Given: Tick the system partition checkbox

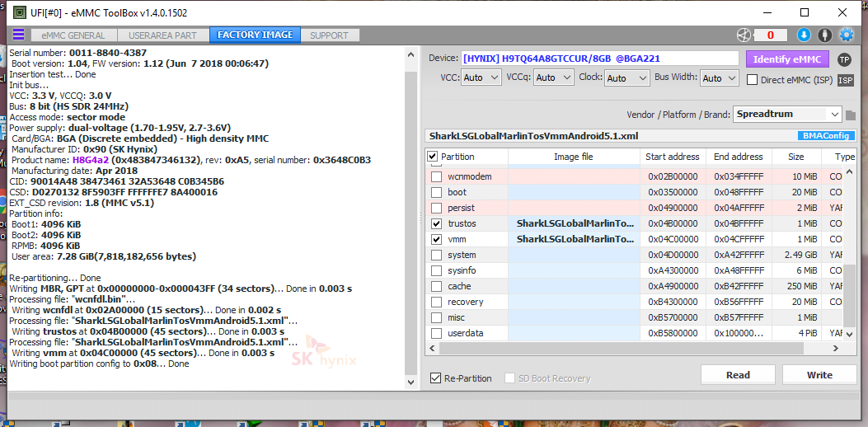Looking at the screenshot, I should pos(436,255).
